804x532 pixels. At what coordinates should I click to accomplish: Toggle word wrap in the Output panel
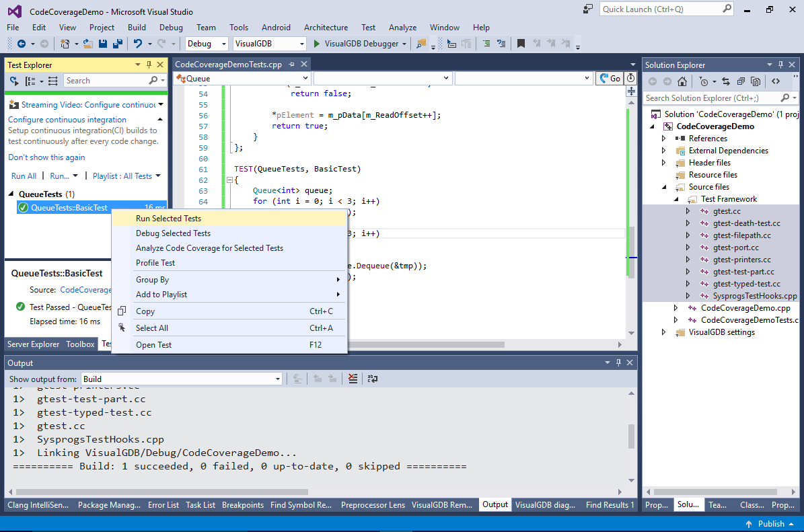tap(373, 379)
